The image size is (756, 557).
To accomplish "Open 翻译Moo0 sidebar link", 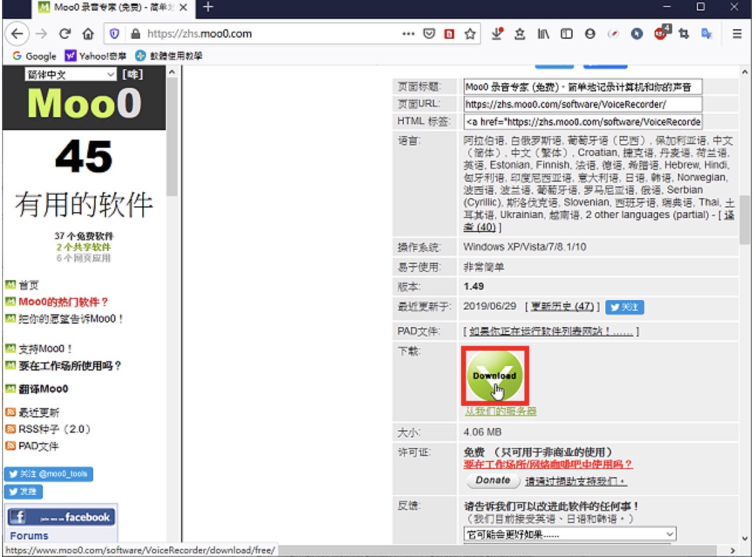I will click(x=43, y=389).
